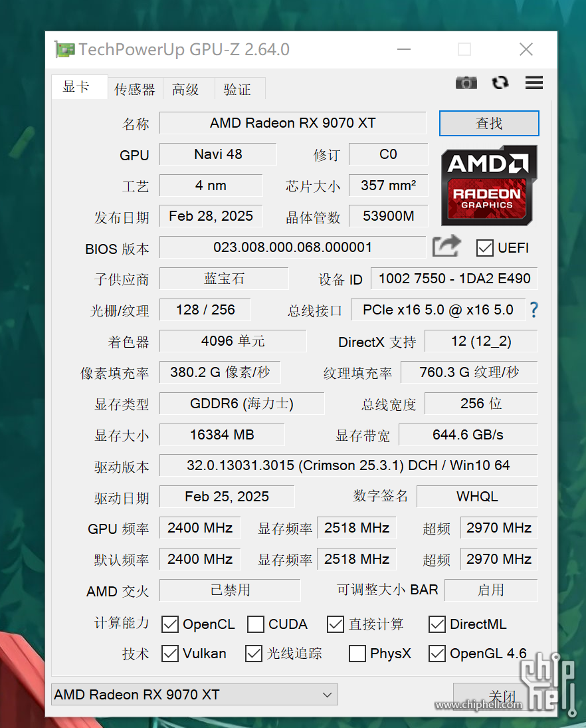
Task: Click bus interface PCIe x16 5.0 value
Action: click(x=438, y=310)
